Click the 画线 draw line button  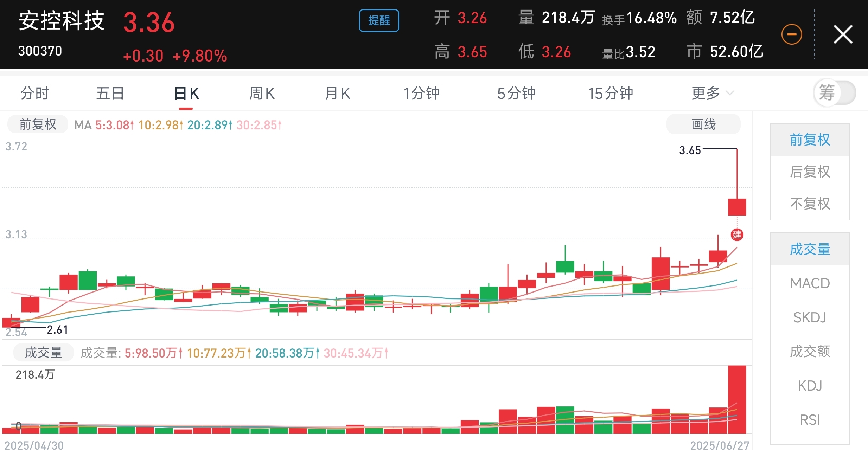[x=703, y=124]
